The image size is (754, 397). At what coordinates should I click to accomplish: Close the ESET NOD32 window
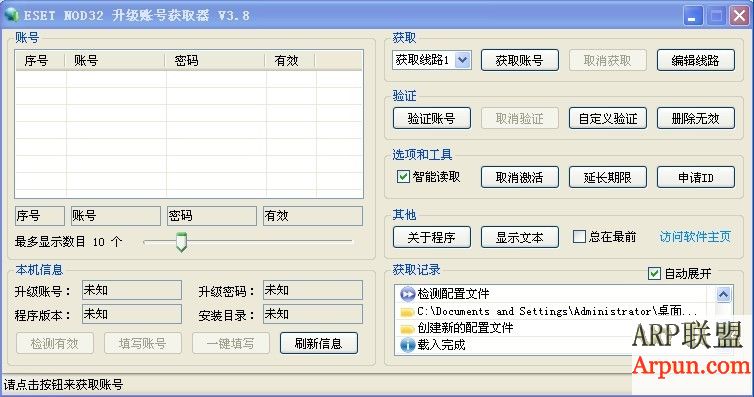(x=740, y=16)
